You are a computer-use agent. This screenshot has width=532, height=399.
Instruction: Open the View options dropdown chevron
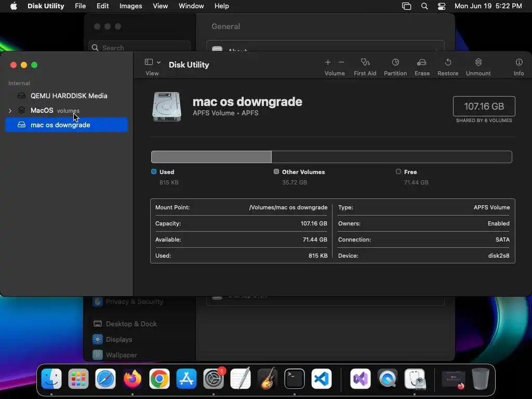click(x=158, y=62)
